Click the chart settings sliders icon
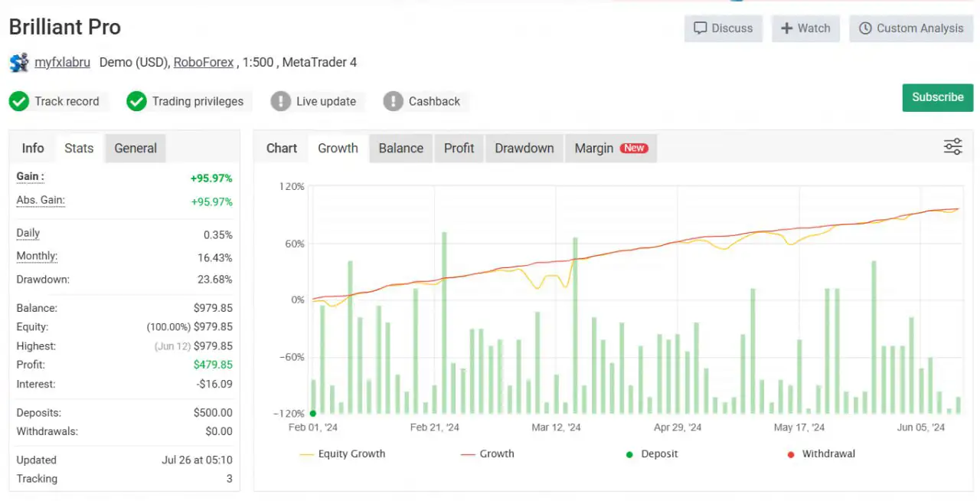The height and width of the screenshot is (501, 980). coord(952,147)
